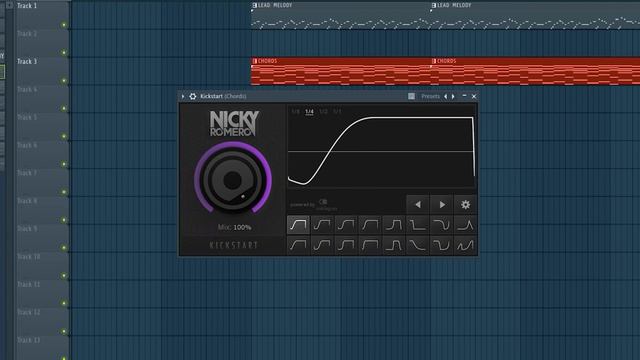Viewport: 640px width, 360px height.
Task: Select the second CHORDS clip on Track 3
Action: pyautogui.click(x=535, y=71)
